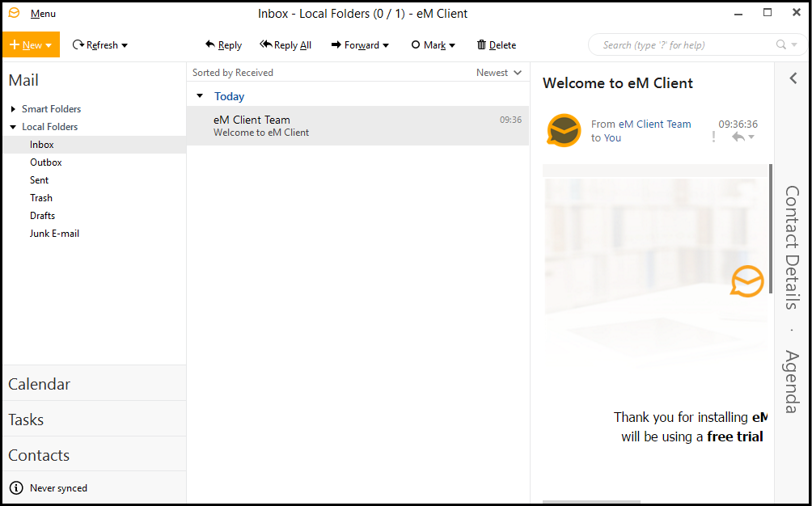Click the Never synced info icon
This screenshot has width=812, height=506.
click(16, 488)
